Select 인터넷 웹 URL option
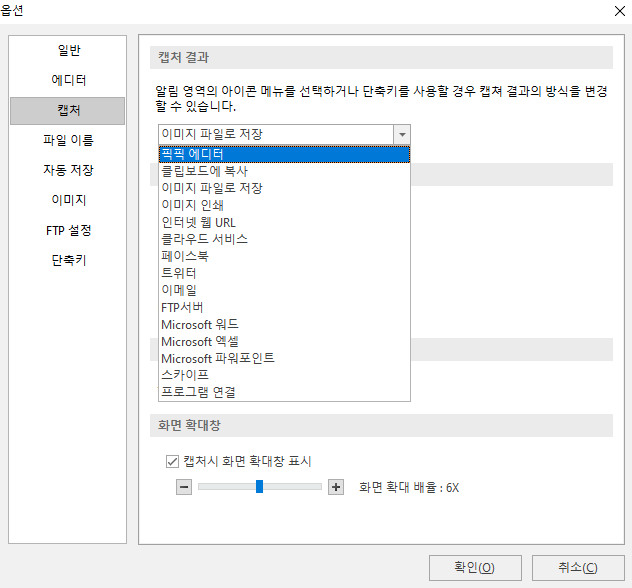 click(x=285, y=222)
